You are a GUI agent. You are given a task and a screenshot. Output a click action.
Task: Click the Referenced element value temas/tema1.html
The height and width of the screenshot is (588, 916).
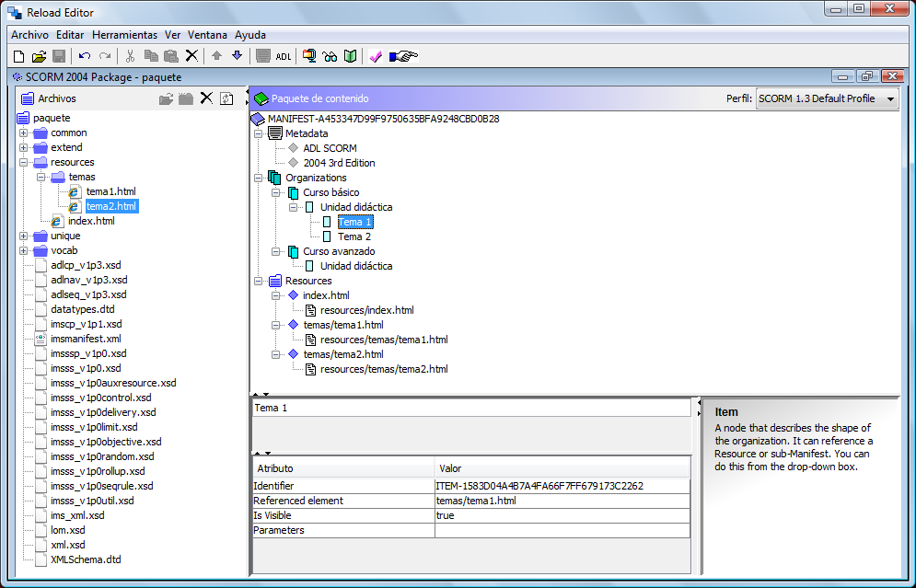[562, 501]
